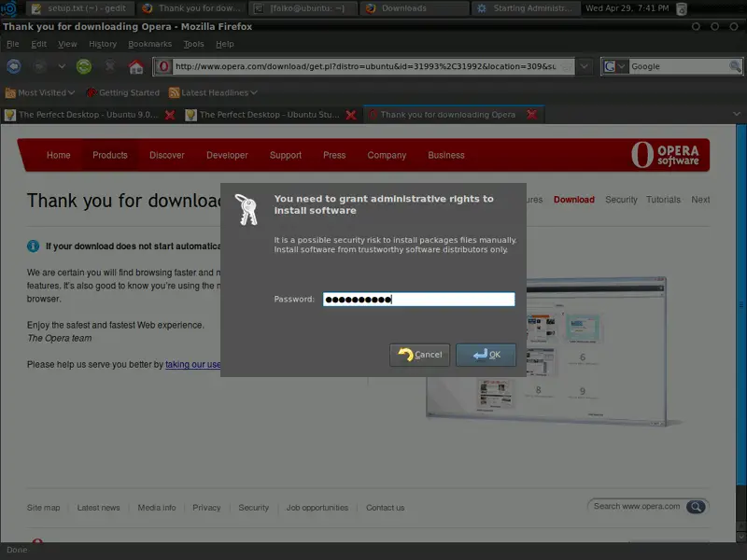Click the Google search engine icon
Screen dimensions: 747x560
[610, 66]
